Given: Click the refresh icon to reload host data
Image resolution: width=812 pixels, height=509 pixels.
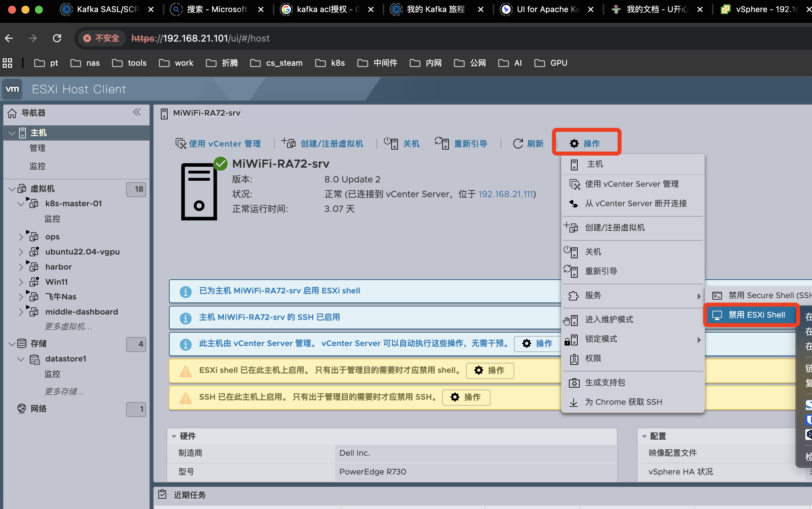Looking at the screenshot, I should click(518, 144).
